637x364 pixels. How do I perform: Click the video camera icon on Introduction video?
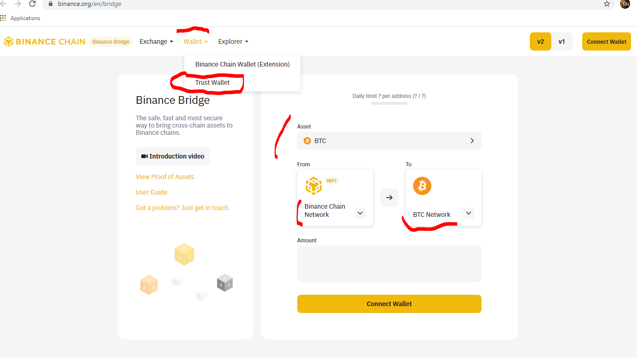(145, 156)
